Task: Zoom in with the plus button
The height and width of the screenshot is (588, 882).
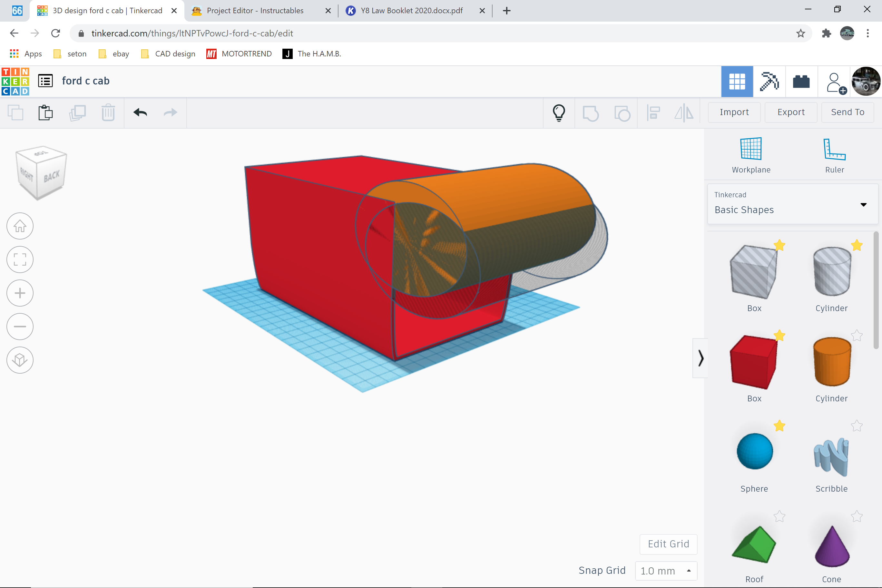Action: click(x=20, y=293)
